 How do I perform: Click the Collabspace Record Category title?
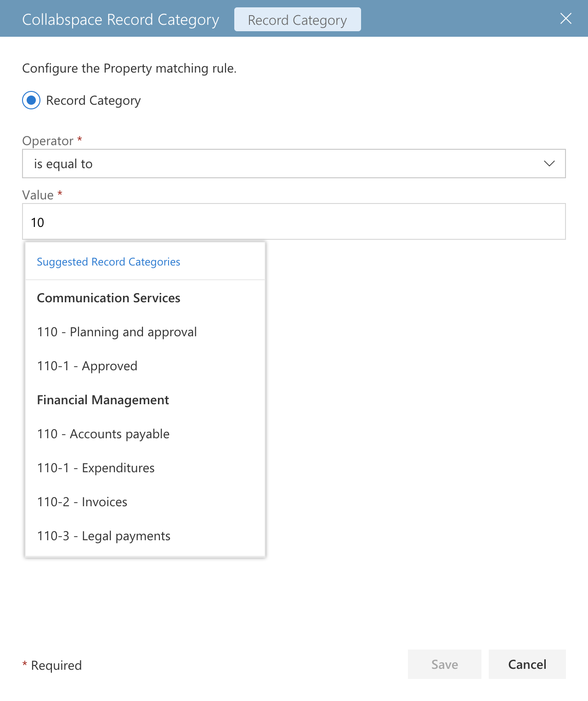click(121, 20)
